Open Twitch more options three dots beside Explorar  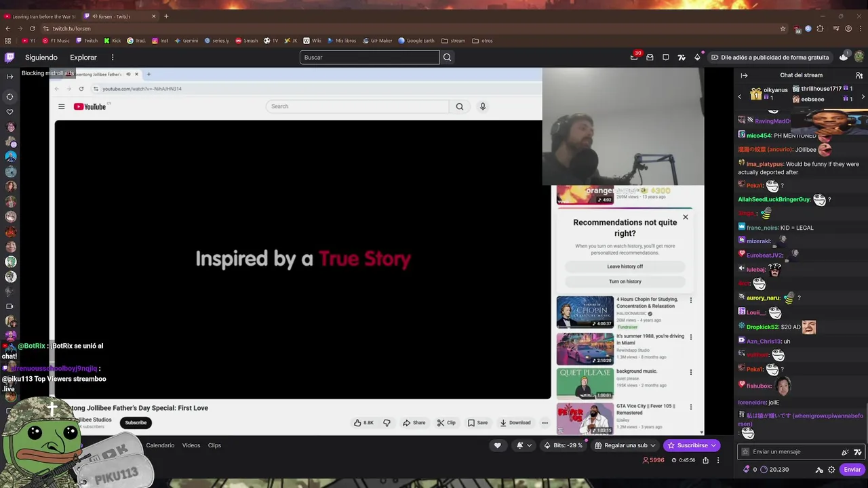tap(113, 58)
